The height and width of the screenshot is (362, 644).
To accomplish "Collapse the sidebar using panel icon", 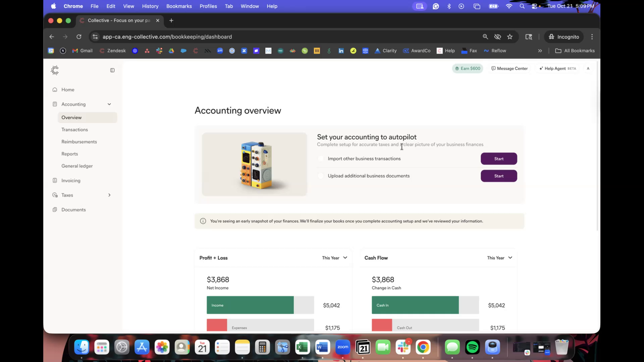I will point(112,70).
